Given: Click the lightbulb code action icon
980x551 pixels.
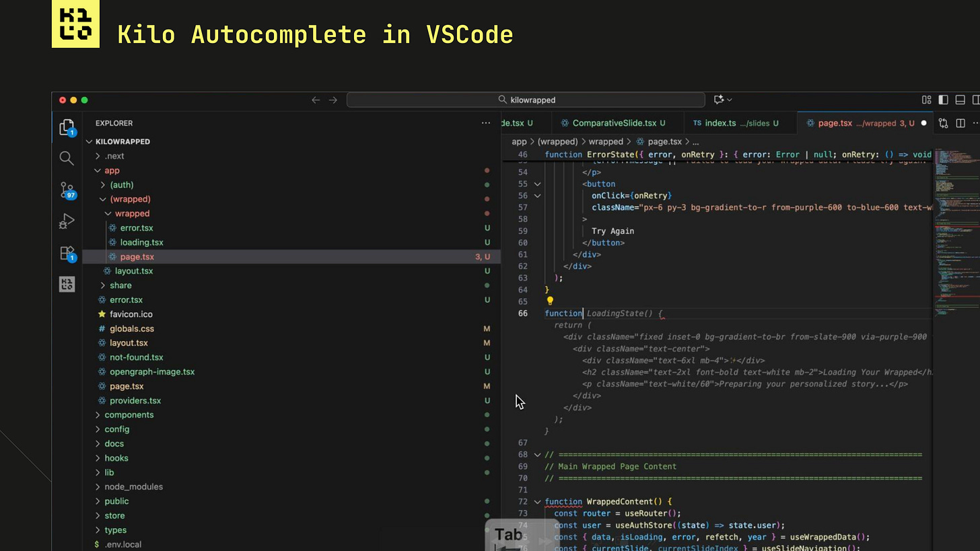Looking at the screenshot, I should 550,301.
